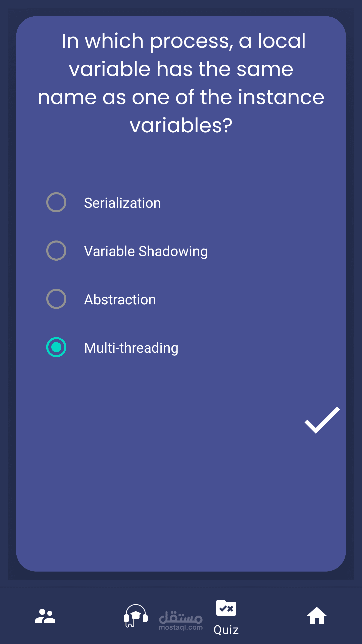Select the Serialization radio button

click(56, 202)
